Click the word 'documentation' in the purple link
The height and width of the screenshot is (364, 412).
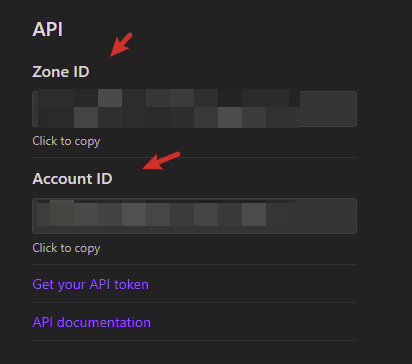(x=103, y=322)
